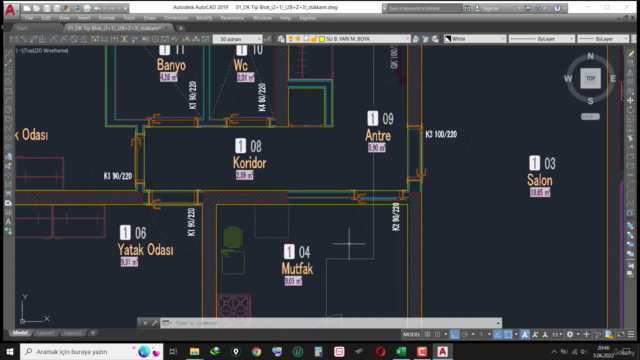The height and width of the screenshot is (360, 640).
Task: Click the Linear dimension tool icon
Action: point(13,39)
